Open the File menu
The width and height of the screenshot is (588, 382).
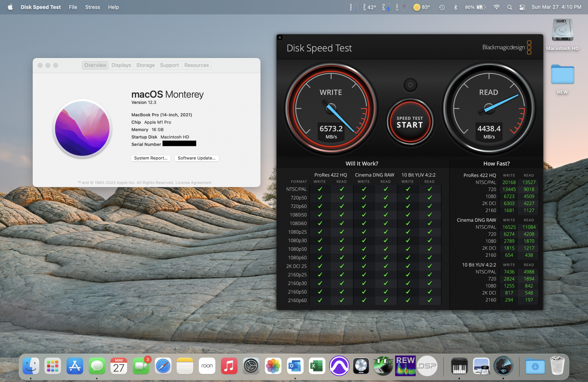[x=73, y=7]
